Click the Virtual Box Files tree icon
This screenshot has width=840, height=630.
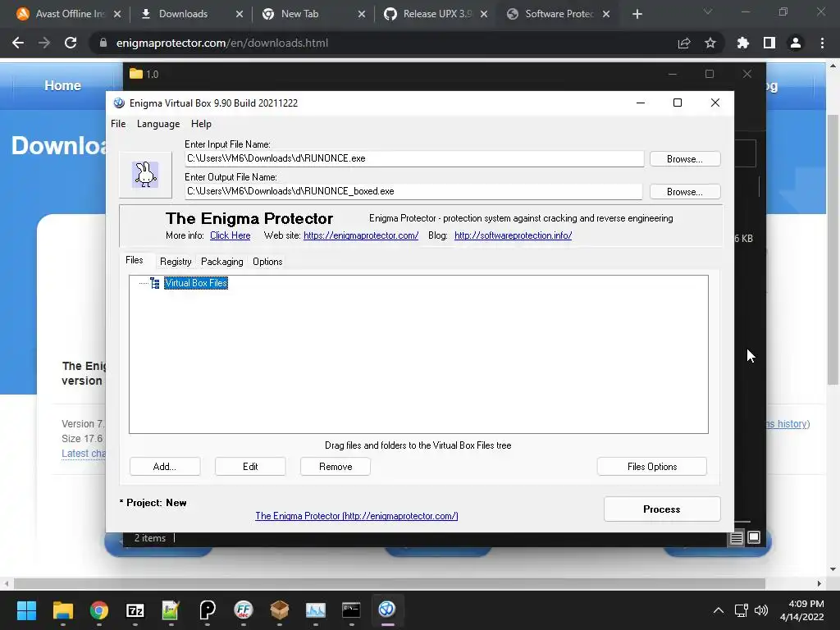click(155, 283)
